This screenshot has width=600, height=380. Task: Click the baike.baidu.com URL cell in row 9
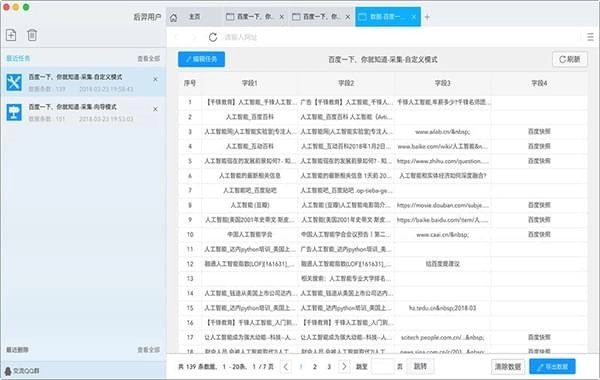[443, 220]
